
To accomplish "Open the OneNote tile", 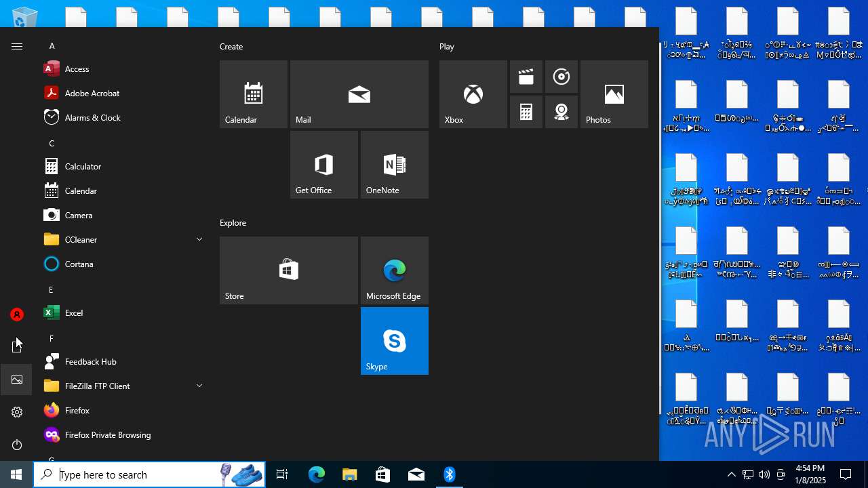I will point(395,165).
